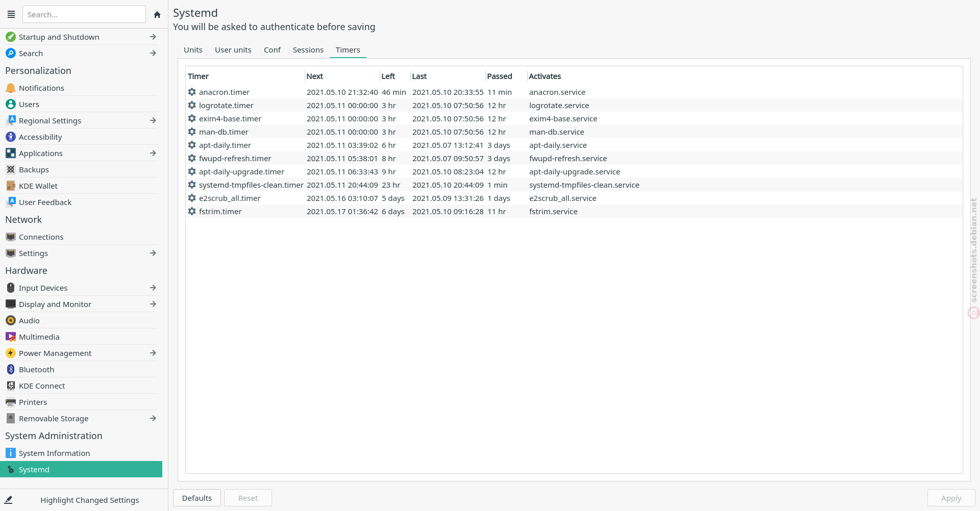Screen dimensions: 980x511
Task: Click the KDE Wallet icon
Action: click(x=11, y=186)
